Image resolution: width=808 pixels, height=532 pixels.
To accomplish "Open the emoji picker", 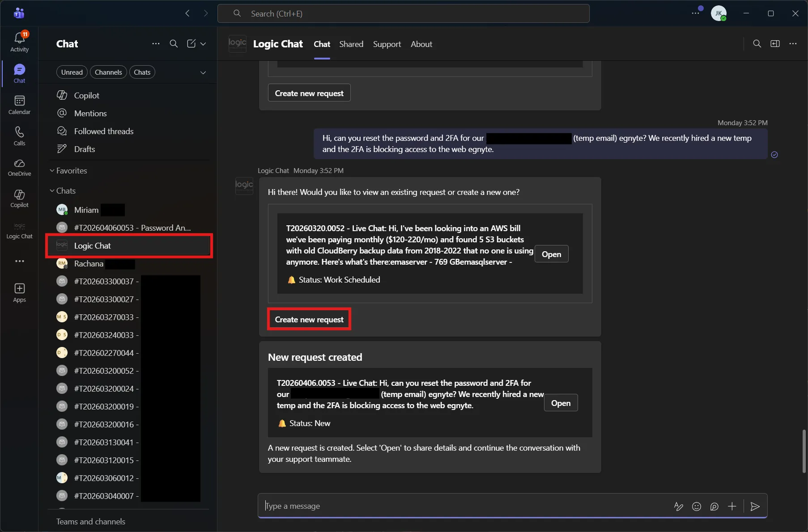I will [x=697, y=506].
